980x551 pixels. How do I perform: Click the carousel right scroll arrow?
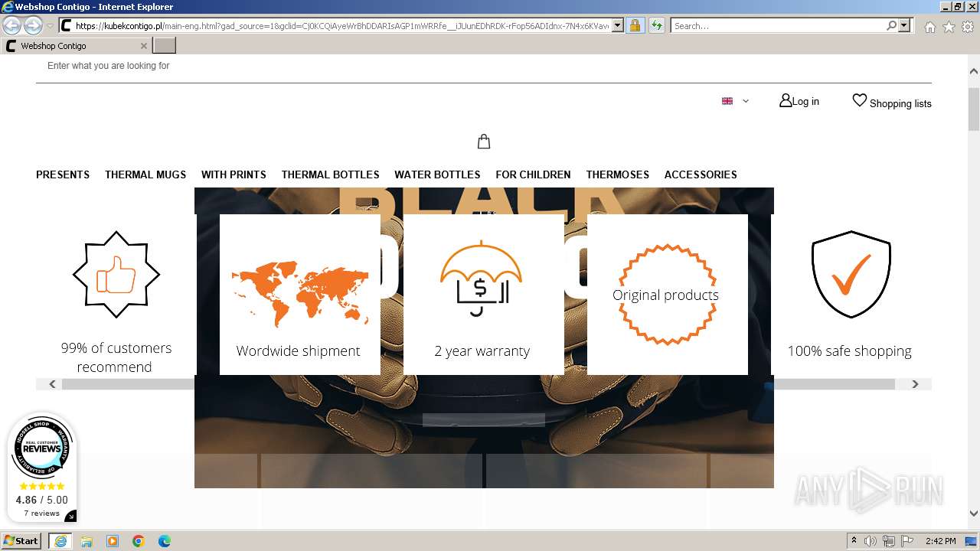915,384
